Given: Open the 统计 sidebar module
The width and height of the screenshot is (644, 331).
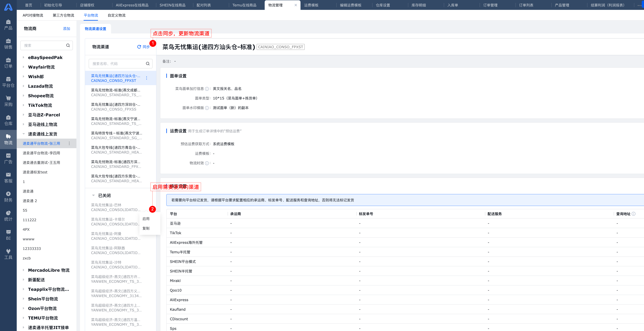Looking at the screenshot, I should click(8, 216).
